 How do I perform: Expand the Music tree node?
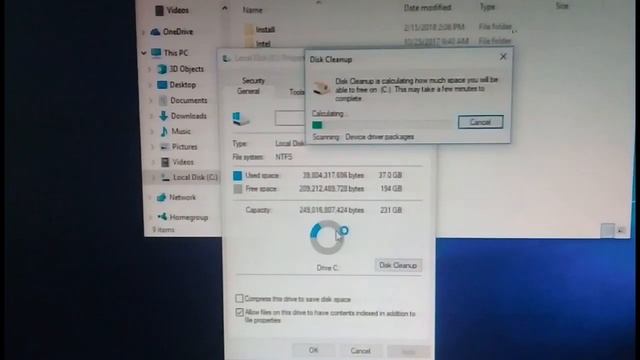point(152,131)
